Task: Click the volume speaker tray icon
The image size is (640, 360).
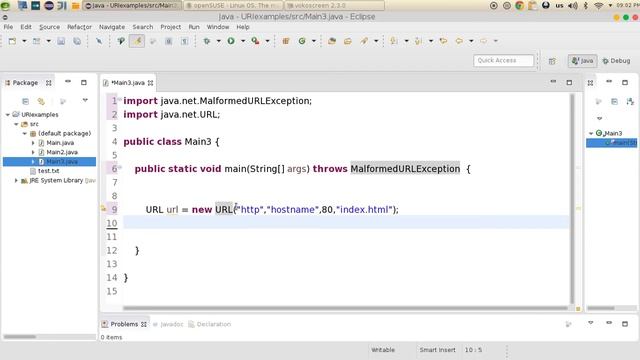Action: (573, 6)
